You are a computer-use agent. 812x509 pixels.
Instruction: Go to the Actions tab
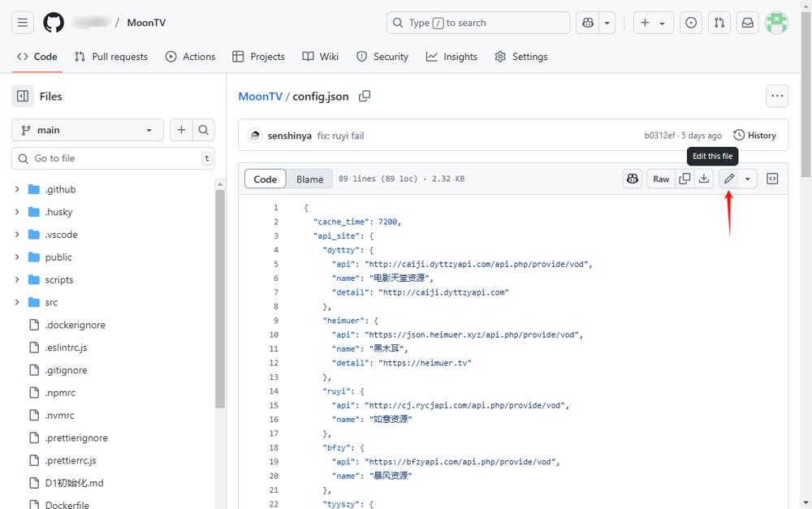click(x=191, y=57)
